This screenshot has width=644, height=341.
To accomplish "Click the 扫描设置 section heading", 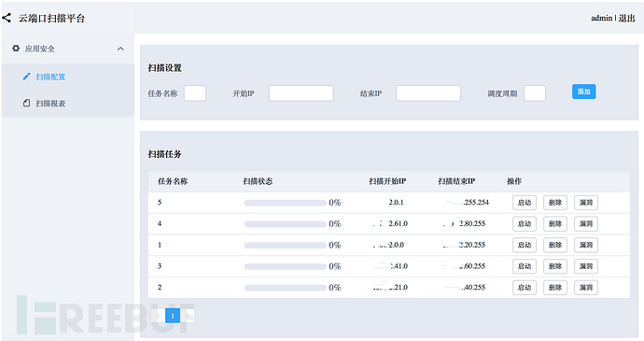I will [x=164, y=68].
